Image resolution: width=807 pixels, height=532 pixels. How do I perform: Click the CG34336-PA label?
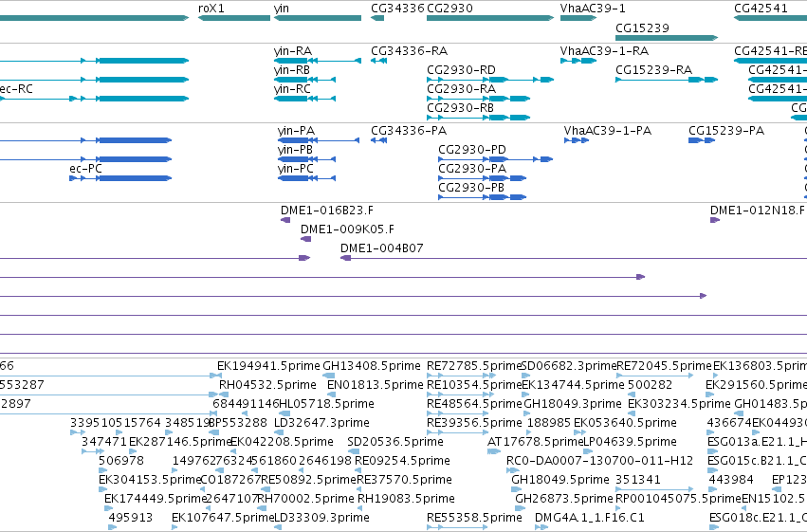click(409, 131)
